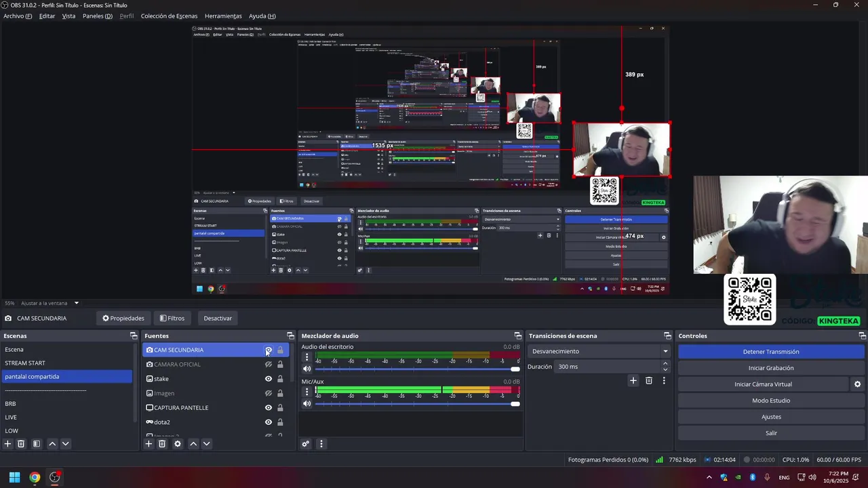Decrease transition duration stepper down
Image resolution: width=868 pixels, height=488 pixels.
pos(665,370)
